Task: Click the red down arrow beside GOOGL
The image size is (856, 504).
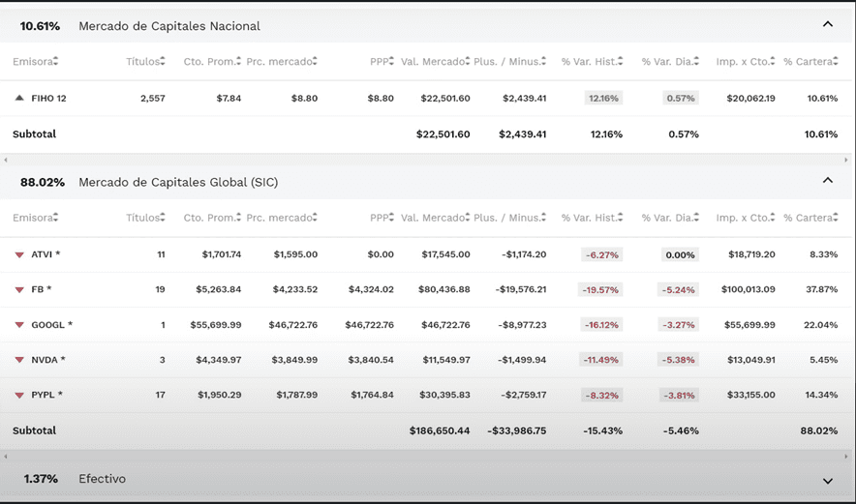Action: coord(18,325)
